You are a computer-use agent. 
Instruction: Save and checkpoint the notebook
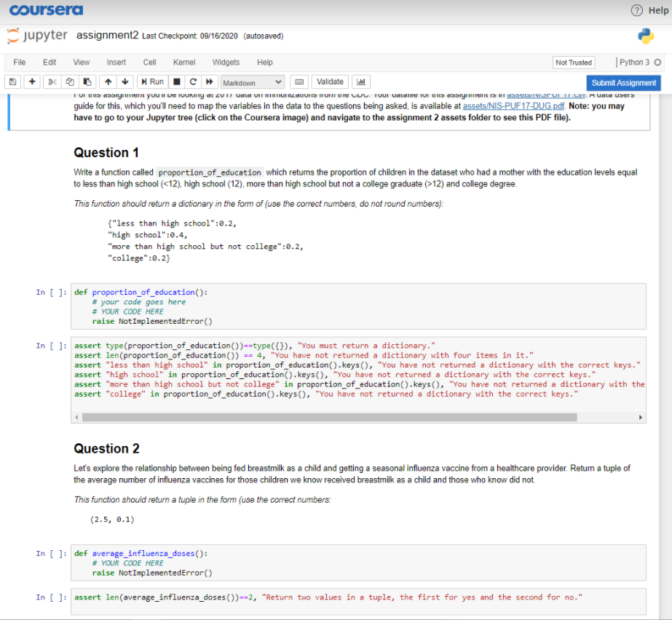coord(13,82)
